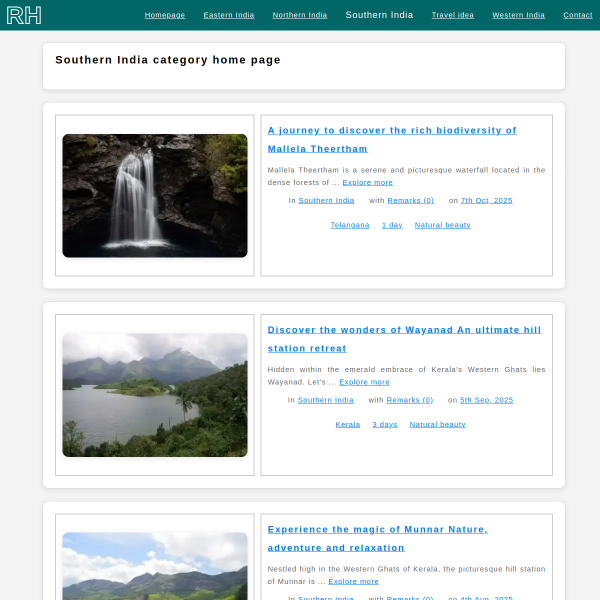600x600 pixels.
Task: Open Remarks (0) on Wayanad post
Action: click(410, 400)
